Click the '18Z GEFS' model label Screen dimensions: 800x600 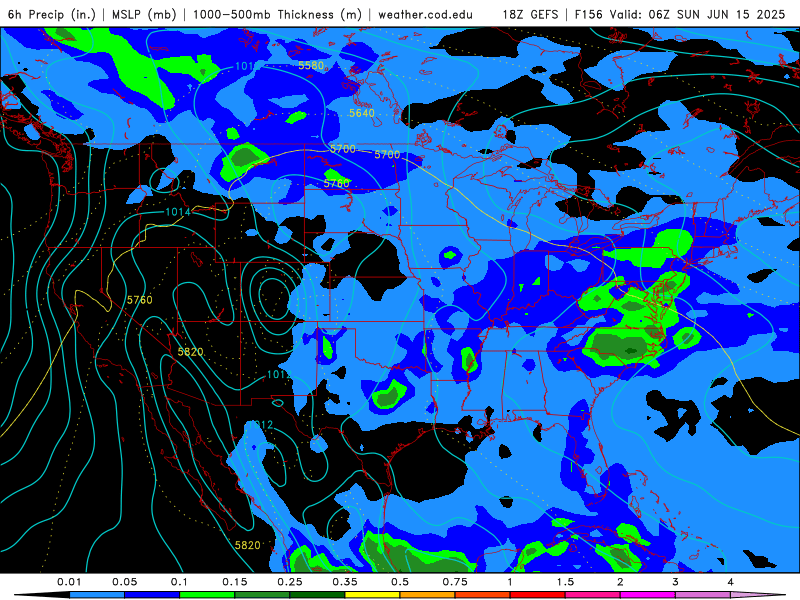pos(531,14)
